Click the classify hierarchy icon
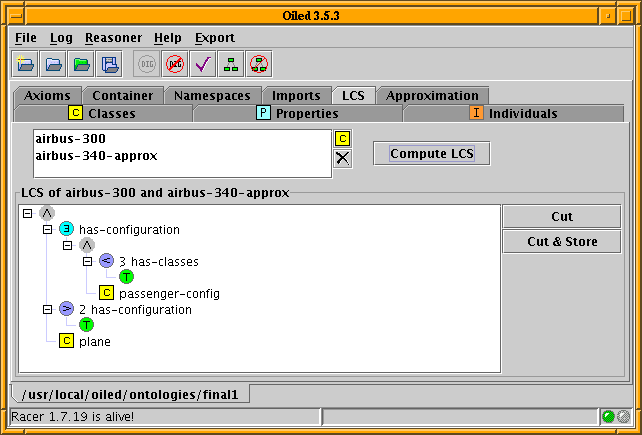The image size is (642, 435). 231,64
